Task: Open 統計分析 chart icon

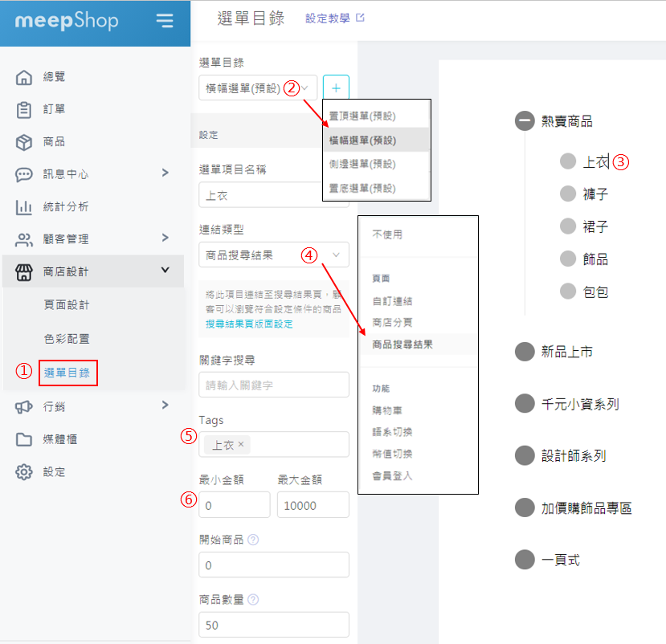Action: point(24,207)
